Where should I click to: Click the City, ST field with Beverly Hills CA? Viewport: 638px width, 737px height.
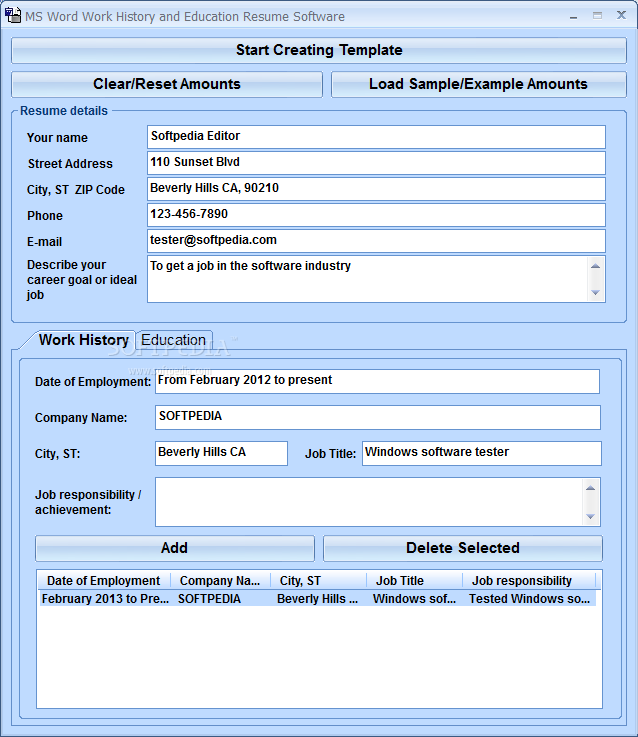[x=221, y=453]
